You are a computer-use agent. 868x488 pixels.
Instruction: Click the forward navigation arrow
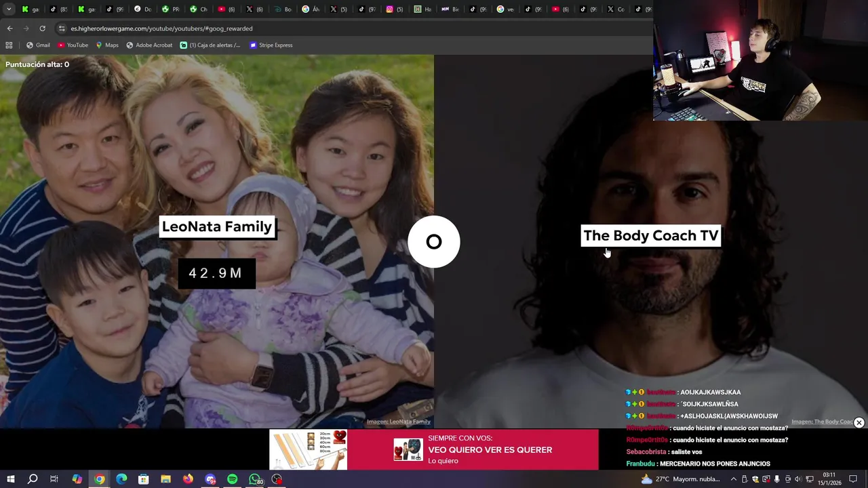[26, 28]
